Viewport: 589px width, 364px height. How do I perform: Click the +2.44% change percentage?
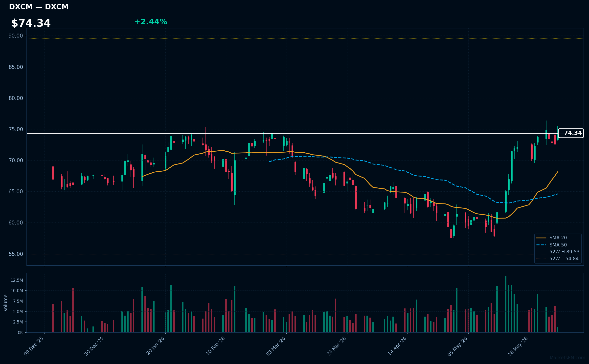pyautogui.click(x=151, y=22)
